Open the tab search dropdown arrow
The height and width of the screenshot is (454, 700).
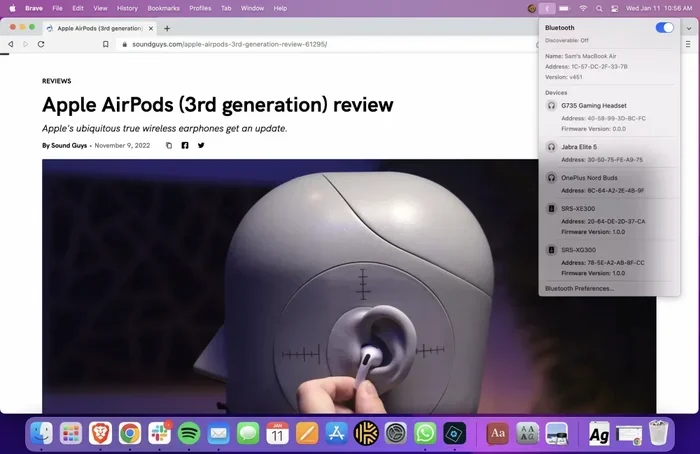[689, 29]
